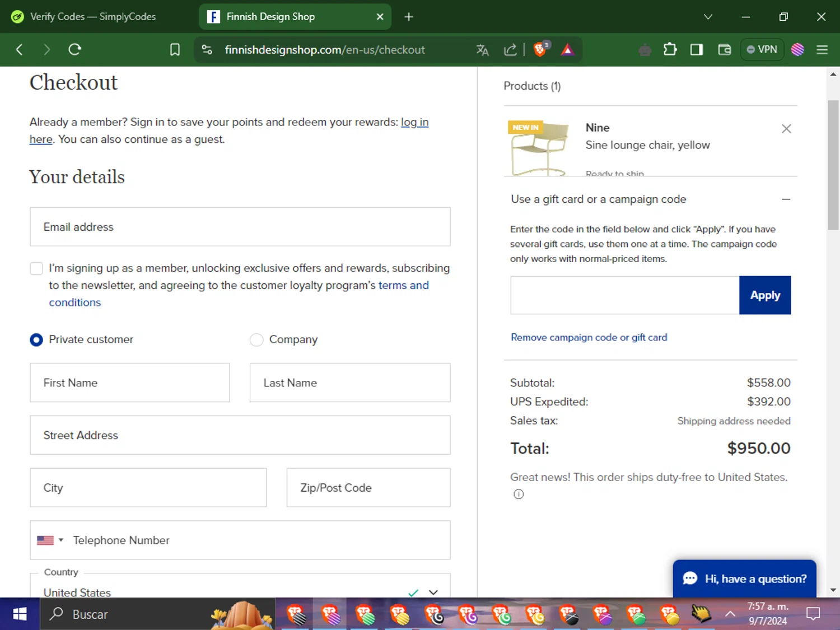Viewport: 840px width, 630px height.
Task: Click the scrollbar up arrow
Action: click(833, 74)
